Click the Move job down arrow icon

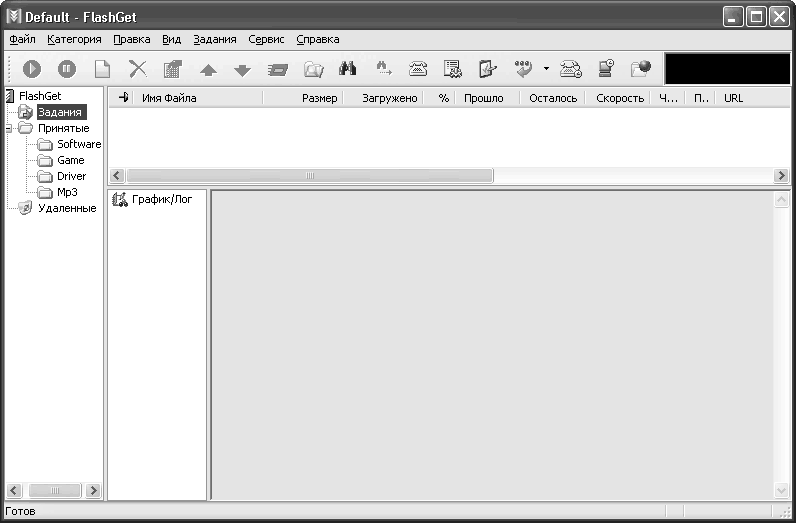241,70
